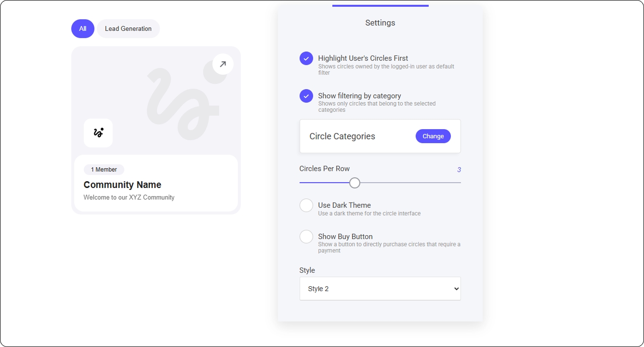Open the Style dropdown
The height and width of the screenshot is (347, 644).
[x=380, y=289]
